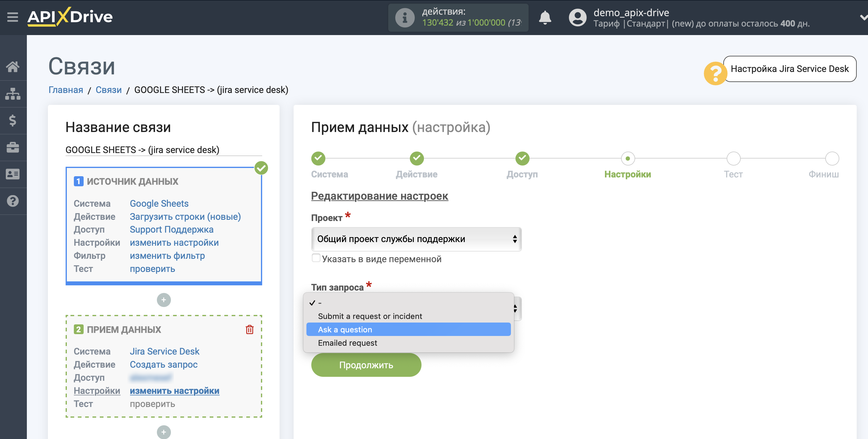
Task: Add step with plus below ПРИЕМ ДАННЫХ
Action: click(x=164, y=432)
